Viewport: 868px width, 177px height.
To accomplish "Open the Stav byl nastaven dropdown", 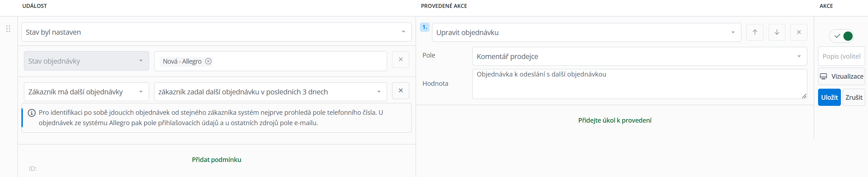I will (216, 32).
